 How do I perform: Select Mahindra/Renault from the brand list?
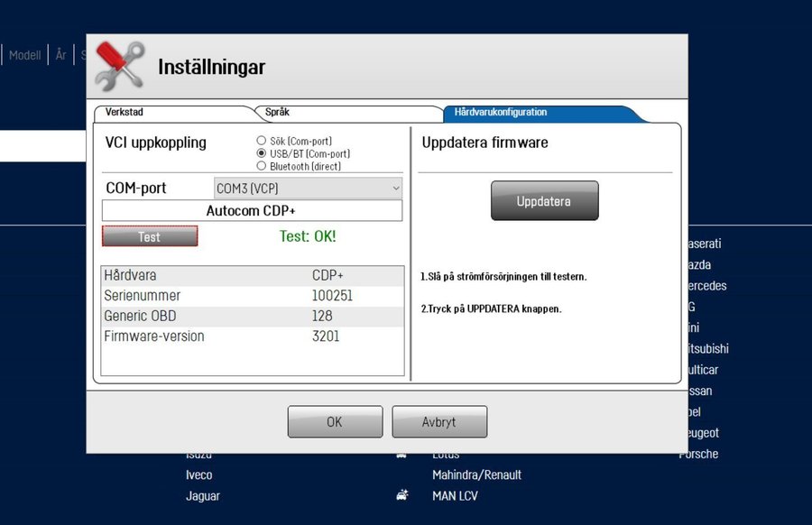(x=476, y=474)
